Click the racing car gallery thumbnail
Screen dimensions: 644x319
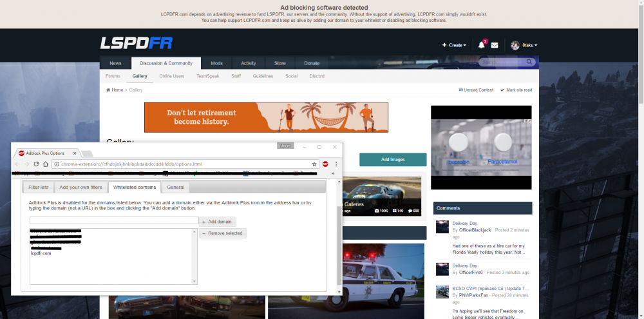[383, 195]
